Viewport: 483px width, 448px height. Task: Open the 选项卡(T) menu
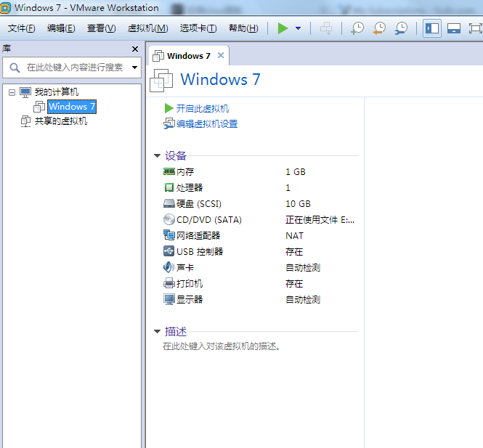click(x=198, y=28)
